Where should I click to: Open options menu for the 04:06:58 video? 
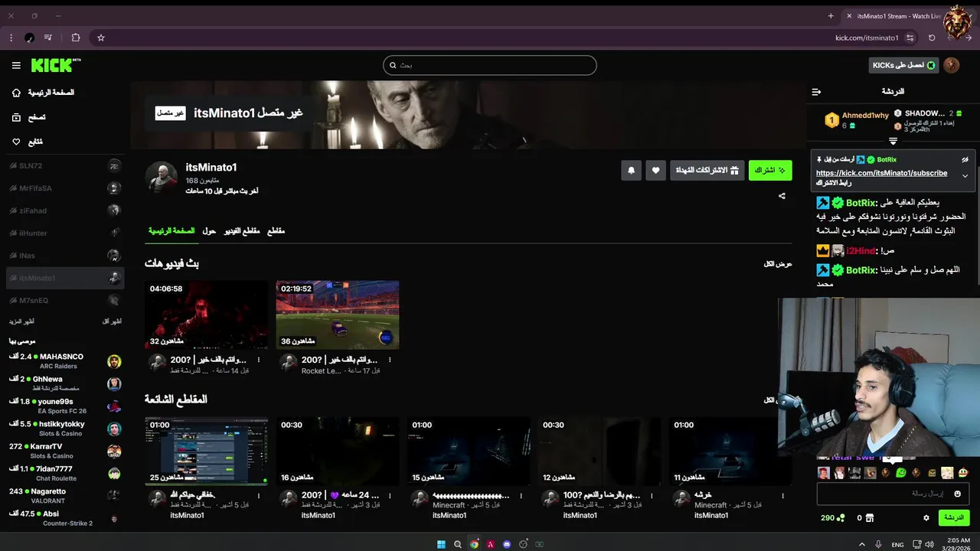(259, 360)
